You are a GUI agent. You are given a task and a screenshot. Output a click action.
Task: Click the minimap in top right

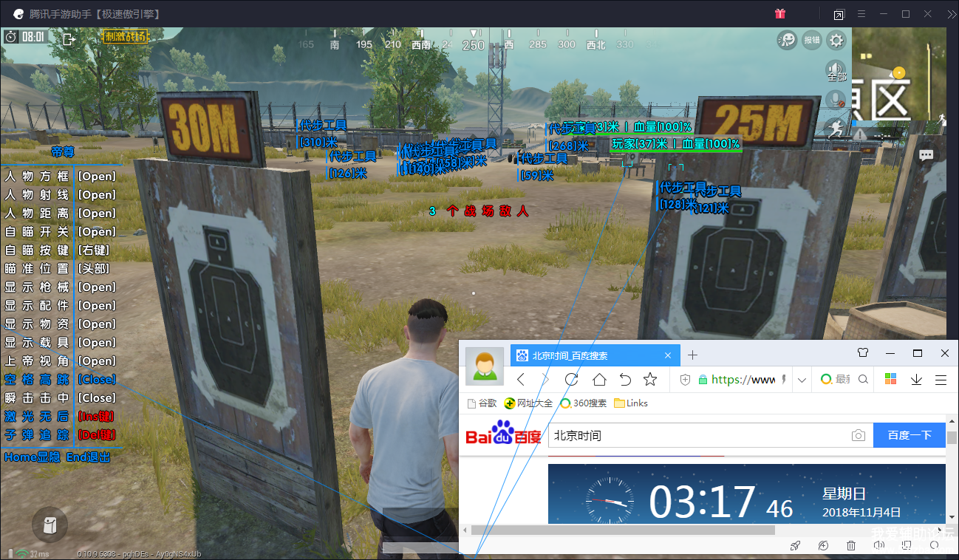pyautogui.click(x=899, y=74)
